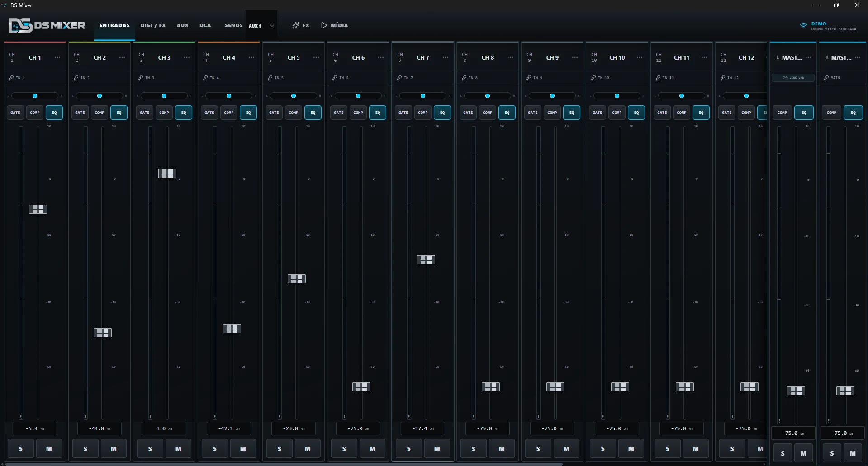The height and width of the screenshot is (466, 868).
Task: Switch to the DCA tab
Action: (x=205, y=25)
